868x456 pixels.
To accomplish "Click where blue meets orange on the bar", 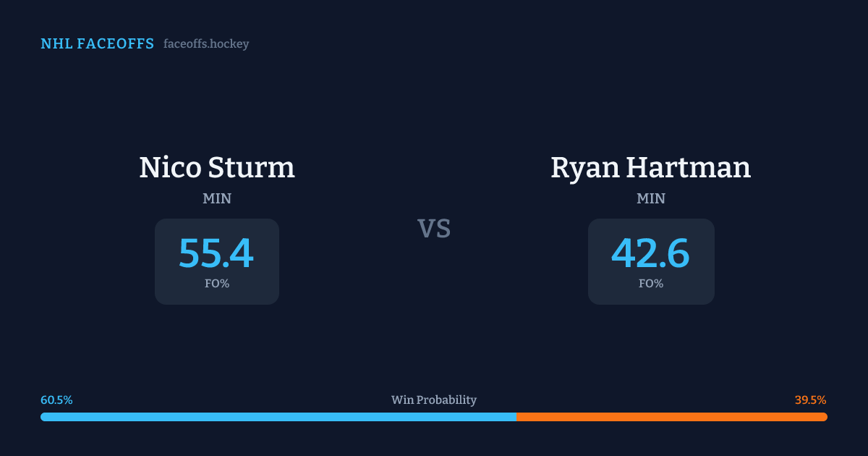I will [516, 417].
